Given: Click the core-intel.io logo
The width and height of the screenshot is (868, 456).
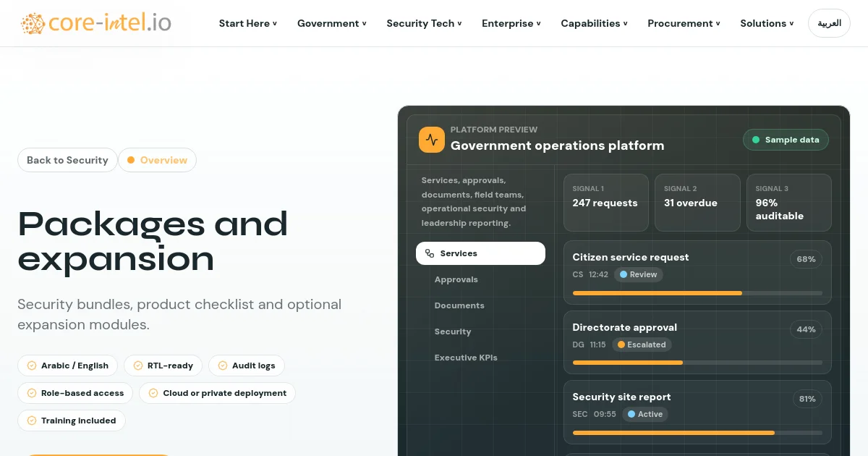Looking at the screenshot, I should (96, 23).
